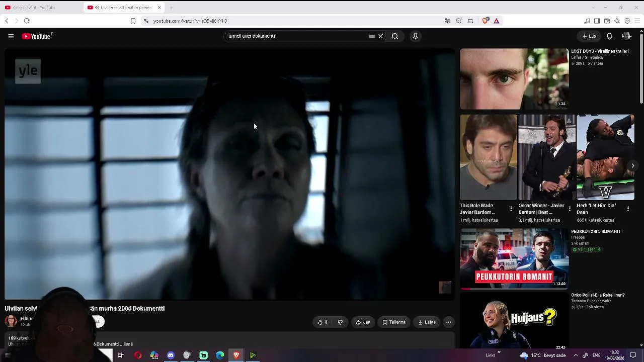Reload the current page
The image size is (644, 362).
point(27,21)
